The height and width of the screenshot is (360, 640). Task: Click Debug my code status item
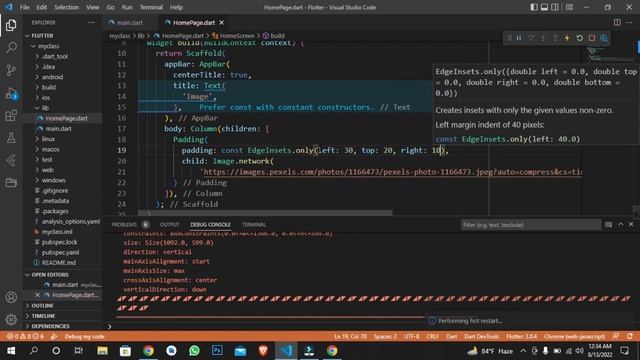click(84, 336)
